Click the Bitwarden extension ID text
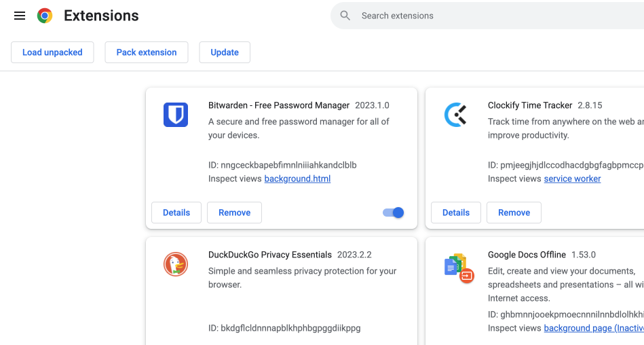Image resolution: width=644 pixels, height=345 pixels. tap(282, 165)
